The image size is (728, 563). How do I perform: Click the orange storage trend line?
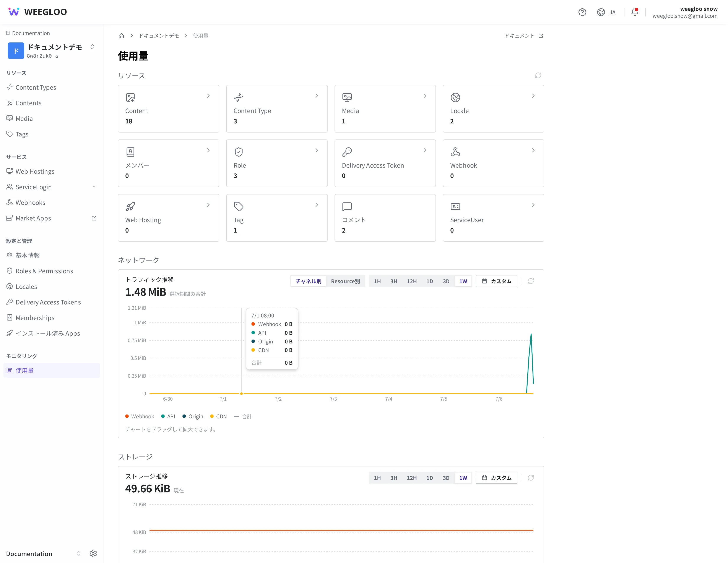coord(341,530)
